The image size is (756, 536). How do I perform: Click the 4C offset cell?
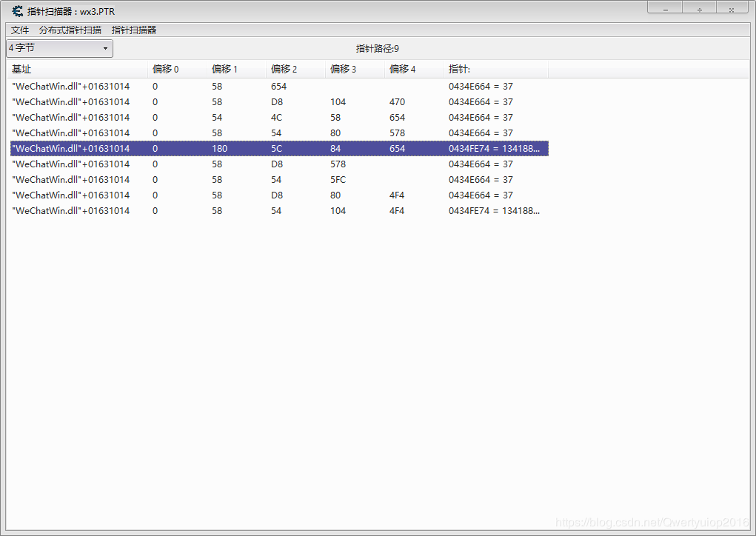(x=276, y=117)
